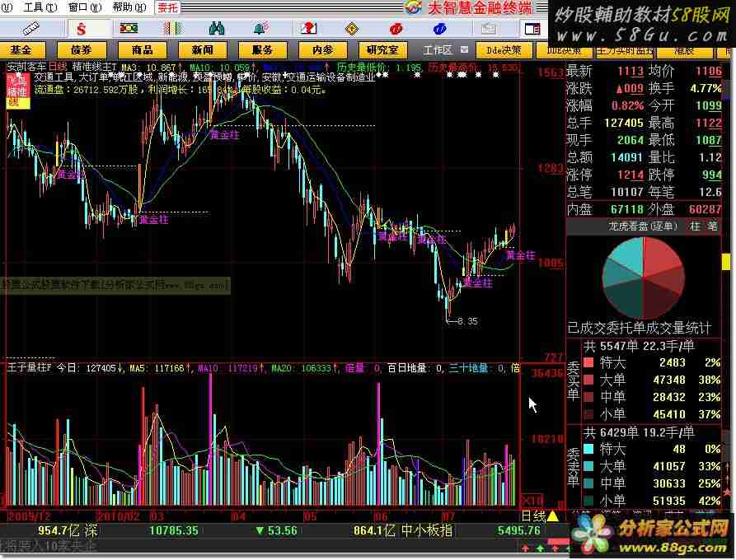Click the striped bars chart toolbar icon
The width and height of the screenshot is (736, 560).
coord(172,29)
